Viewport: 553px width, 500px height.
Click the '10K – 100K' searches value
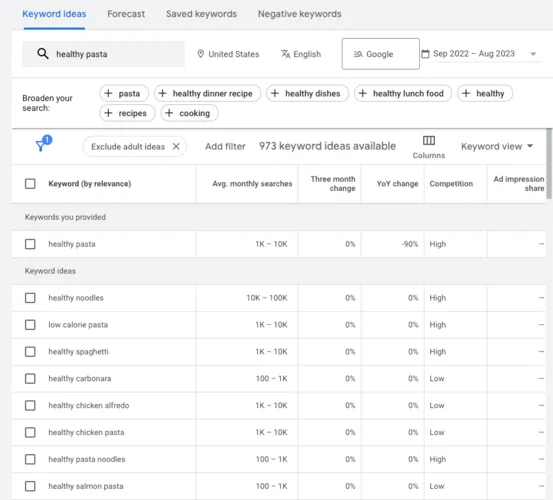(x=267, y=298)
